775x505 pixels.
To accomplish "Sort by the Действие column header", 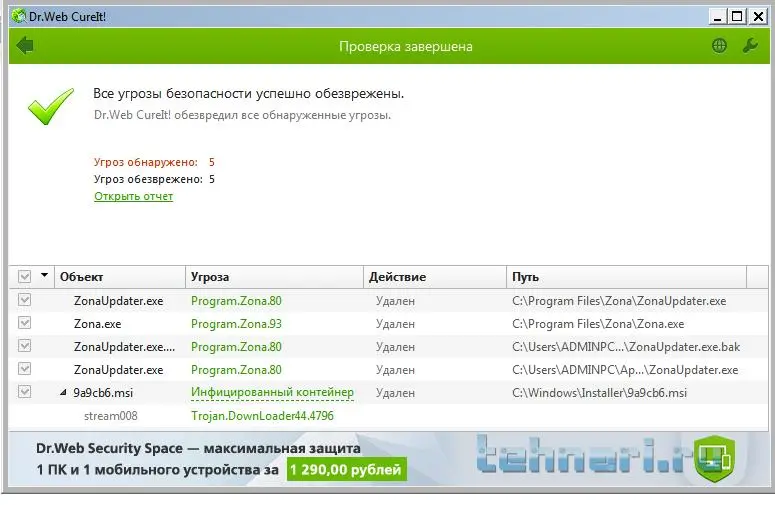I will [x=435, y=277].
